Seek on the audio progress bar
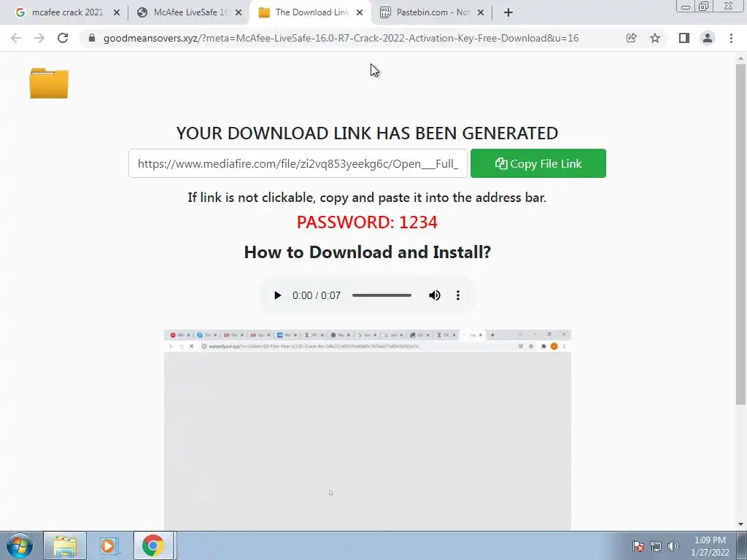This screenshot has height=560, width=747. (x=382, y=295)
